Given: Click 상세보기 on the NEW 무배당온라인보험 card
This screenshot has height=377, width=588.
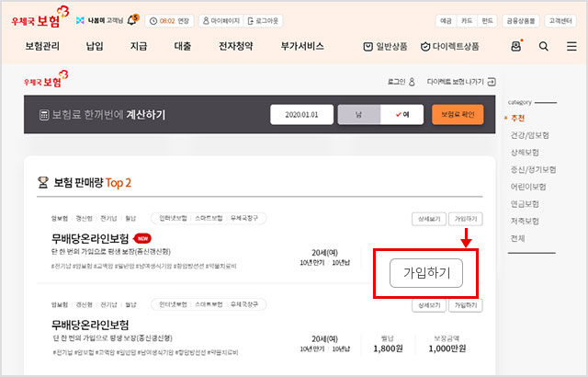Looking at the screenshot, I should (x=429, y=219).
